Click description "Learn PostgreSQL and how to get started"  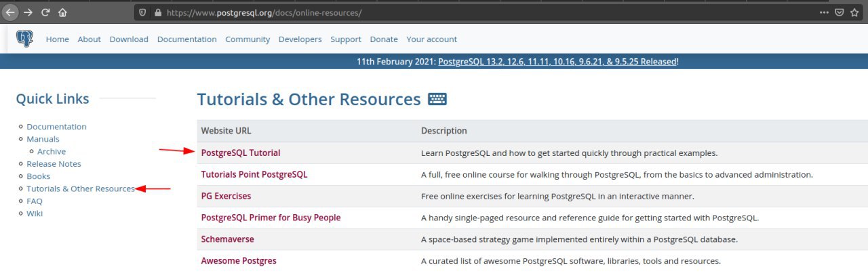(570, 153)
